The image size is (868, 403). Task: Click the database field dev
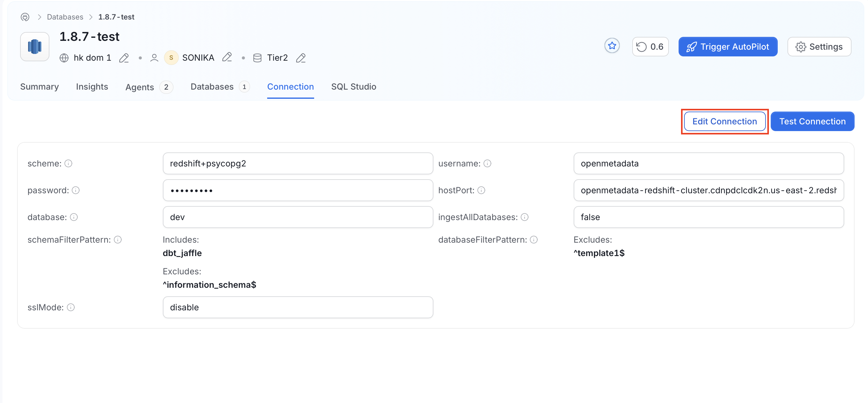[298, 217]
